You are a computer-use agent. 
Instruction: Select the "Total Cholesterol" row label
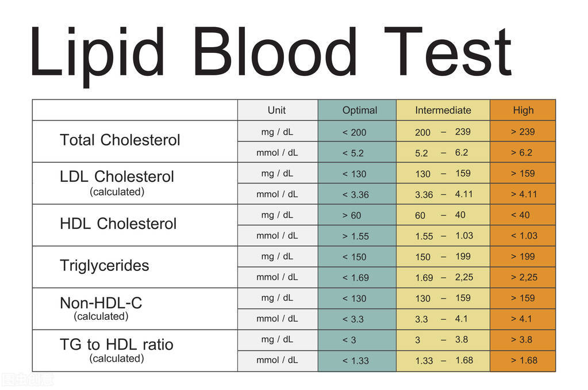(120, 140)
